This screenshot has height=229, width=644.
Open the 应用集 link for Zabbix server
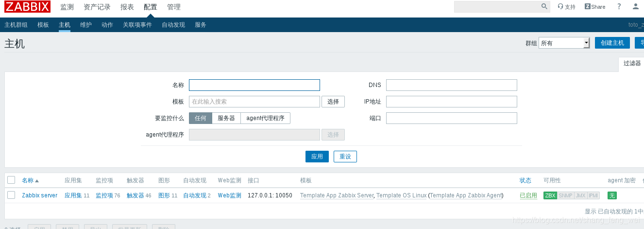[x=73, y=195]
